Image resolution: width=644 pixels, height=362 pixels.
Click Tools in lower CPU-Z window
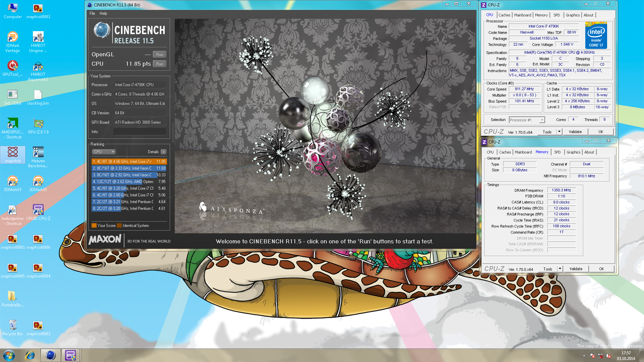[x=548, y=269]
